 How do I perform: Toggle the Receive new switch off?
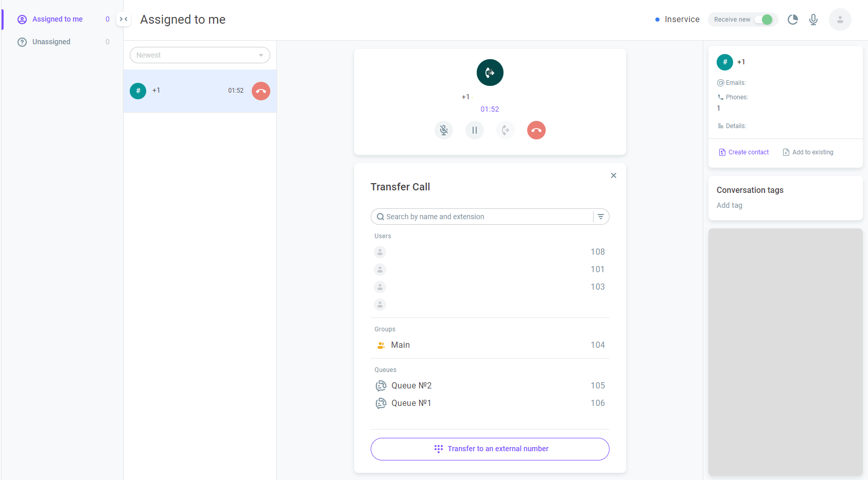[x=766, y=20]
